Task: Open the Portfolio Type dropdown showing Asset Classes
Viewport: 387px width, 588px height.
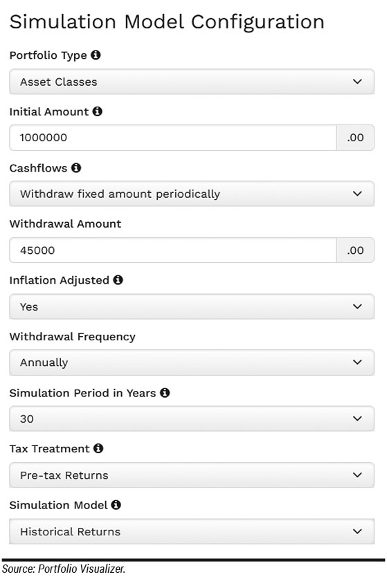Action: (192, 82)
